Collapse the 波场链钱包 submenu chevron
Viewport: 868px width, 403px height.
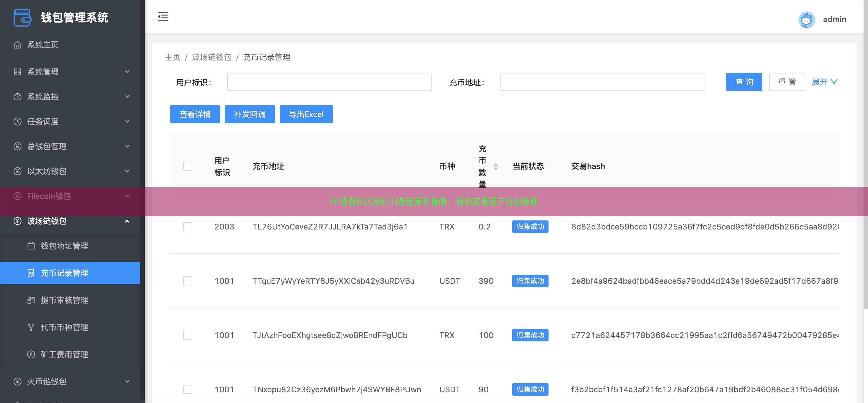point(127,221)
